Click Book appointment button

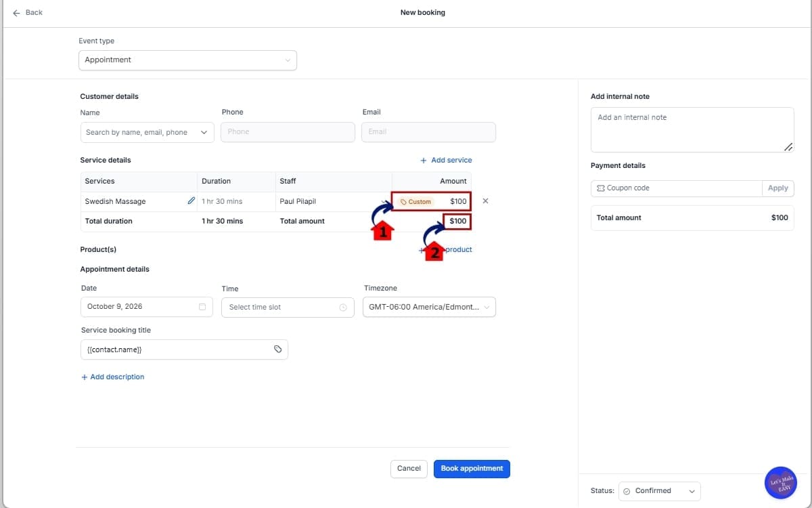[x=472, y=469]
